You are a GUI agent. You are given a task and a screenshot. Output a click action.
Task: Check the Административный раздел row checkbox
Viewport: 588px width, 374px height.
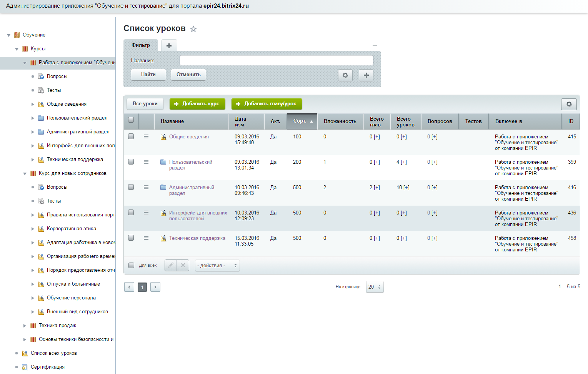(x=131, y=187)
